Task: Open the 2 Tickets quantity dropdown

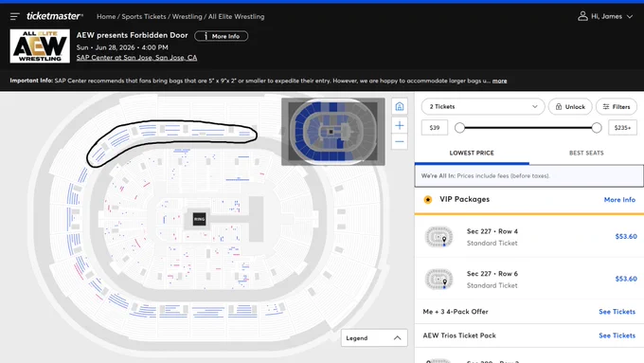Action: coord(483,106)
